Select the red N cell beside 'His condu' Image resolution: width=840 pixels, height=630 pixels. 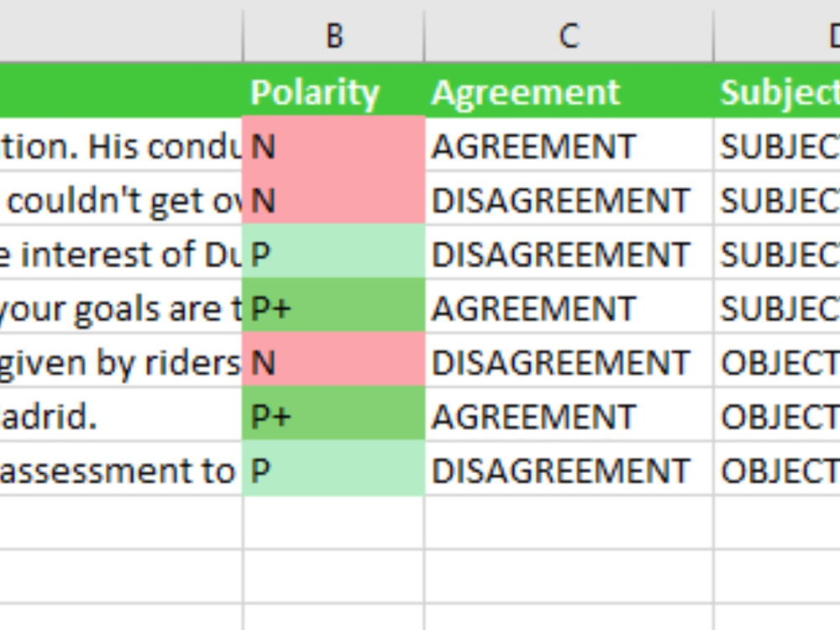click(x=333, y=145)
